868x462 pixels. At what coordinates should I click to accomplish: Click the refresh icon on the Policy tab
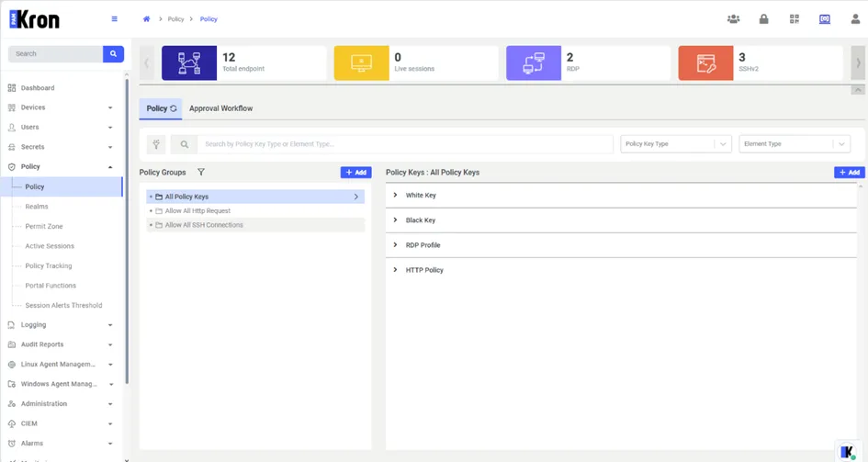pos(174,108)
